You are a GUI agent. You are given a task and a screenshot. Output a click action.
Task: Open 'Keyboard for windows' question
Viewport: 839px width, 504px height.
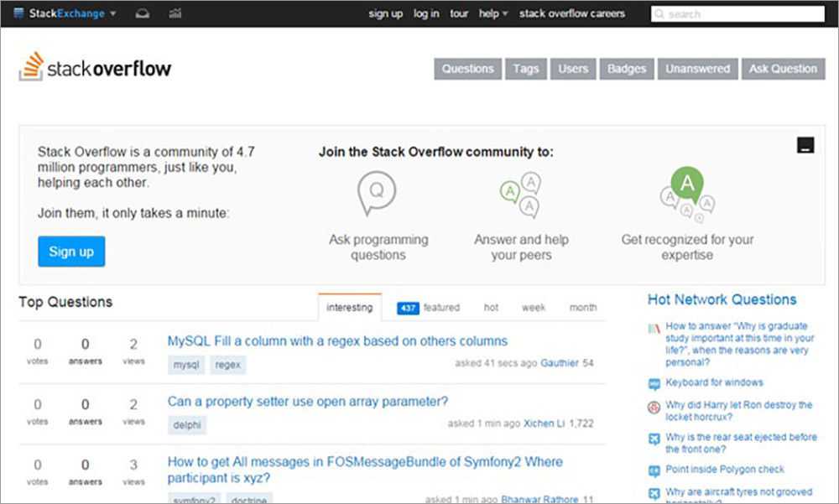[x=714, y=382]
